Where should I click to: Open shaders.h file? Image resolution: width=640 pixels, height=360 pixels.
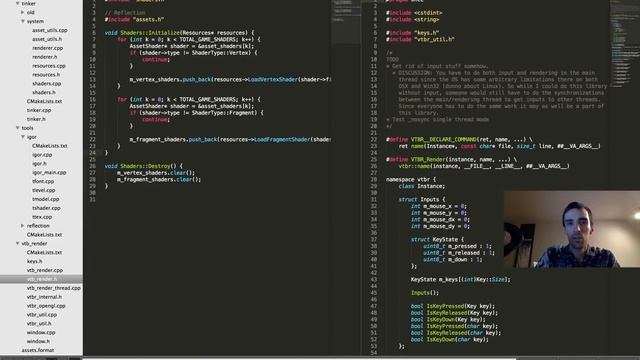tap(44, 93)
